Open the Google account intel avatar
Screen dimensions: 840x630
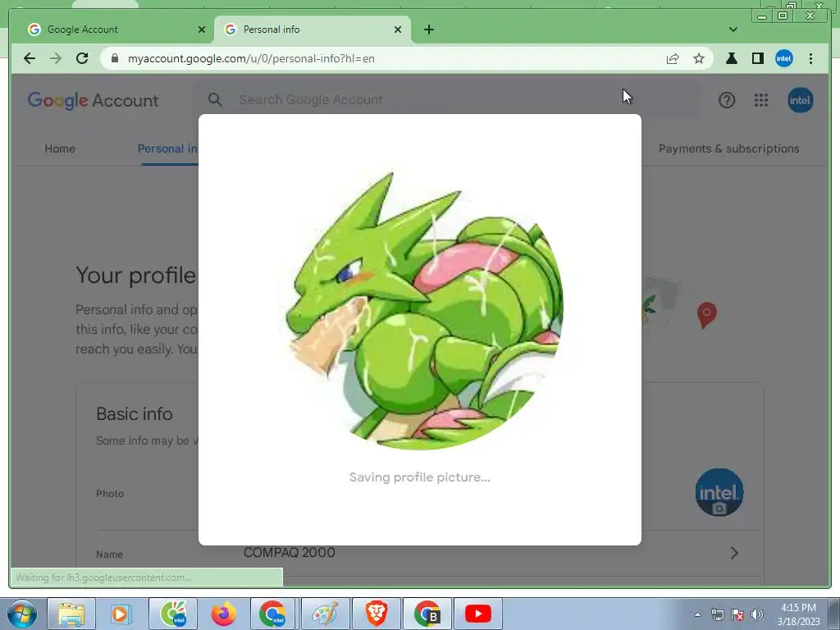pos(801,100)
